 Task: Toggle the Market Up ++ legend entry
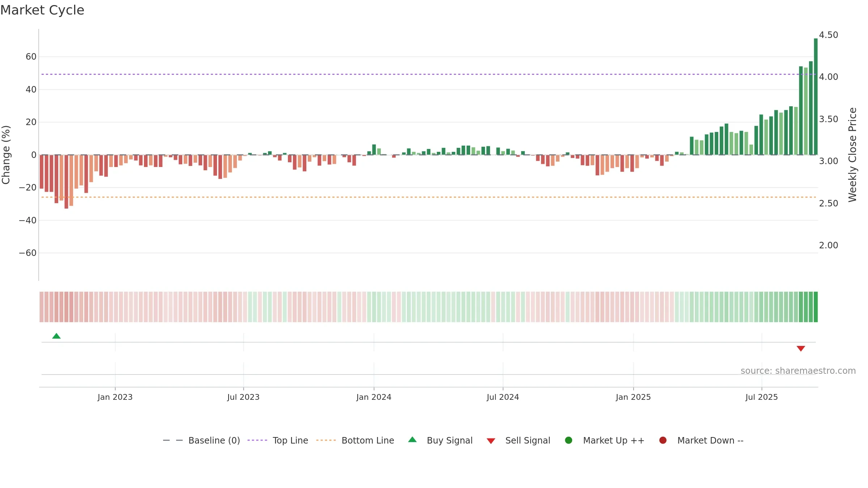604,440
